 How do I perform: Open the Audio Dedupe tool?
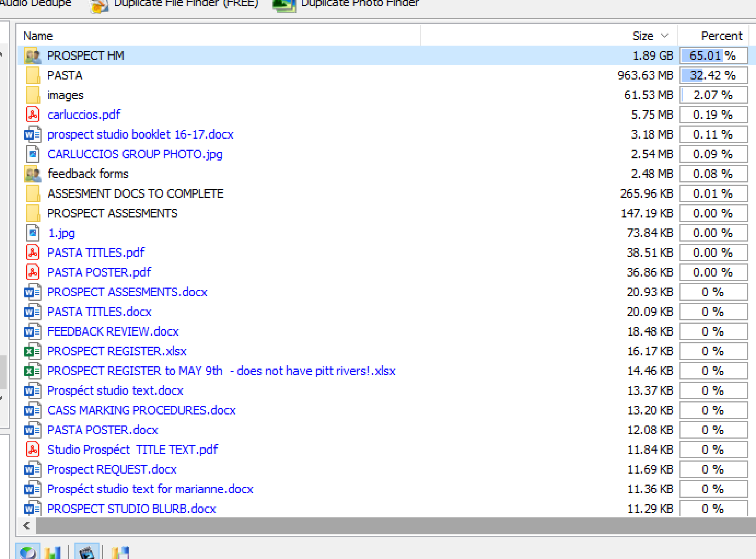(35, 4)
